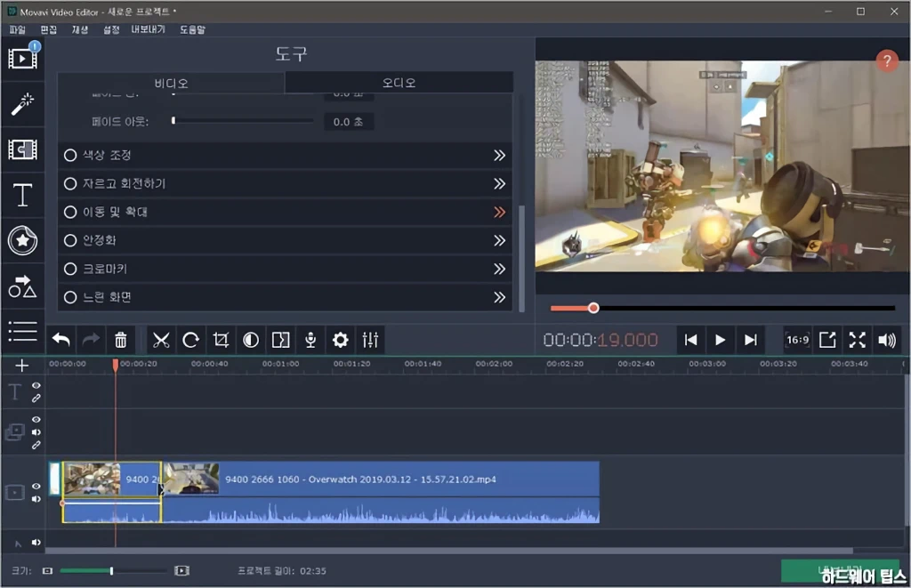Viewport: 911px width, 588px height.
Task: Open the filters magic wand panel
Action: pos(22,105)
